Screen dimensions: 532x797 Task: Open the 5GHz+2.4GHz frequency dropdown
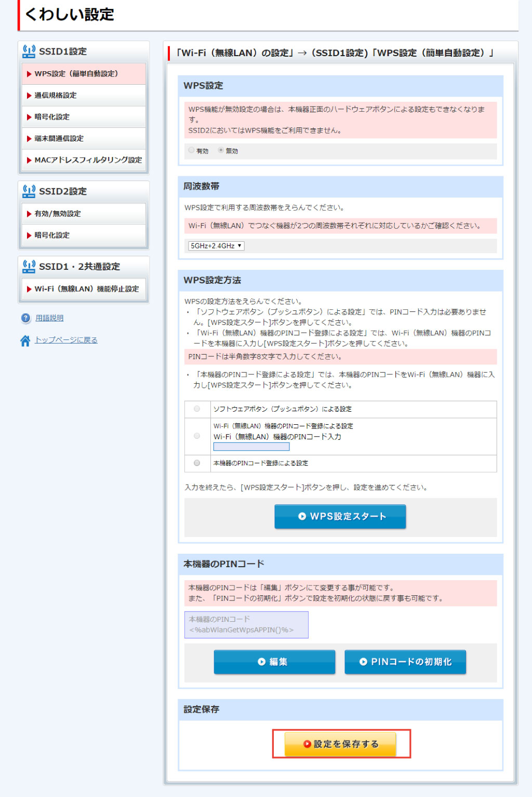[216, 246]
